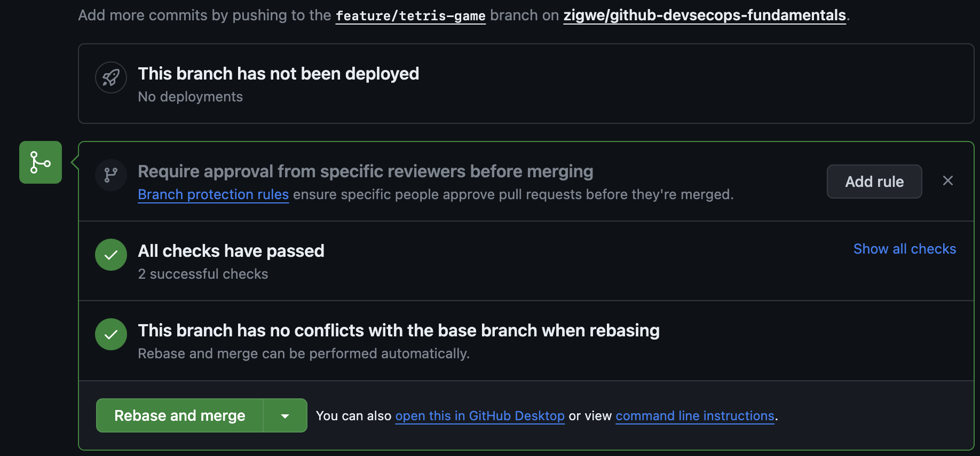980x456 pixels.
Task: Click '2 successful checks' text
Action: pyautogui.click(x=203, y=274)
